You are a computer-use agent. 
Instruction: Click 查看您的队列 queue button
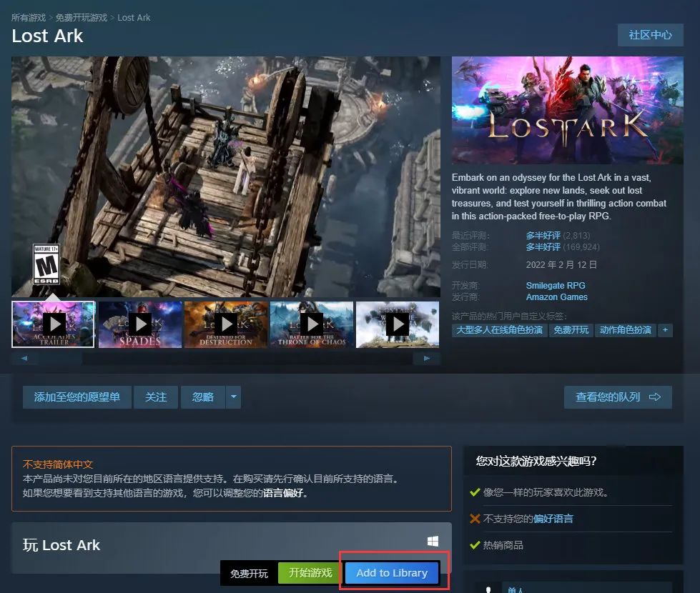618,397
